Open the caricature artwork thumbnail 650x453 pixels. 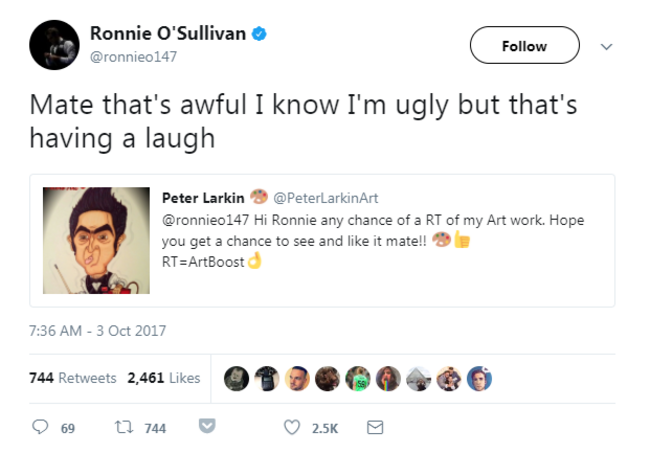pyautogui.click(x=97, y=241)
